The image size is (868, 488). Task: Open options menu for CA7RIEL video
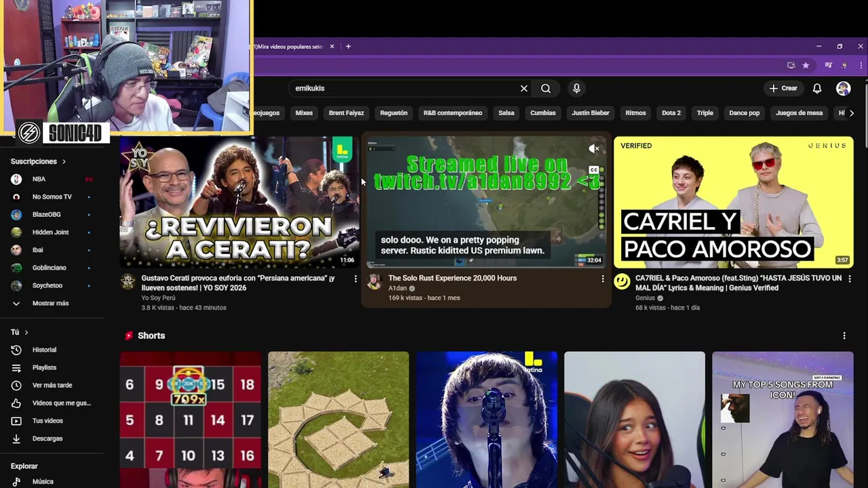coord(850,279)
